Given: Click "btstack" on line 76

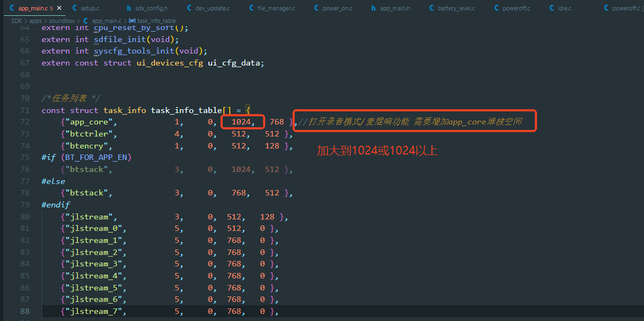Looking at the screenshot, I should tap(86, 169).
